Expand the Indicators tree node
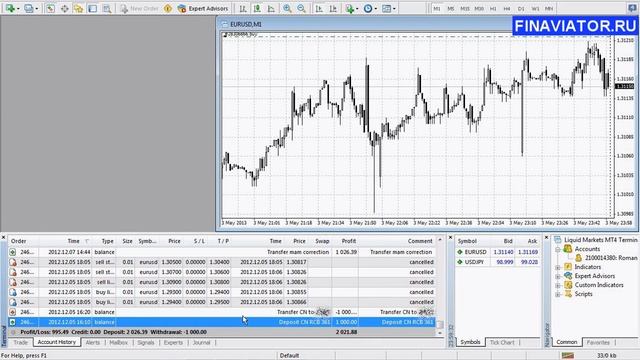Image resolution: width=640 pixels, height=360 pixels. pyautogui.click(x=558, y=267)
